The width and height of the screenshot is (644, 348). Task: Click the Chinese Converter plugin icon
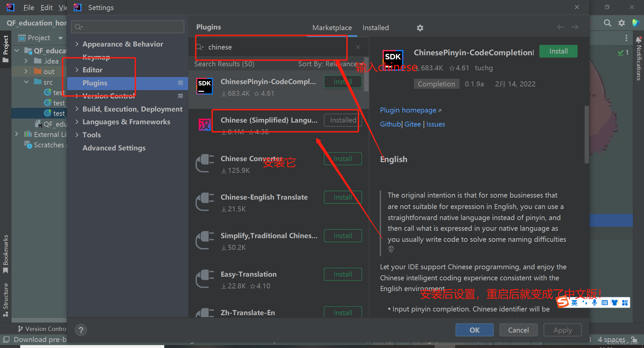click(205, 163)
